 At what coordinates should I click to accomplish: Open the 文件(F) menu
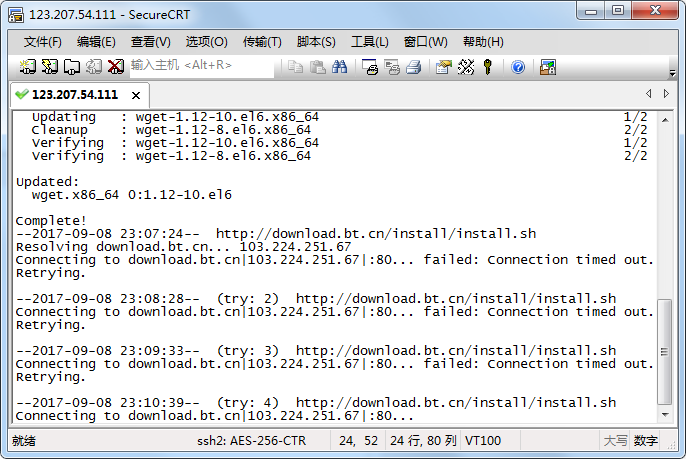[x=42, y=42]
